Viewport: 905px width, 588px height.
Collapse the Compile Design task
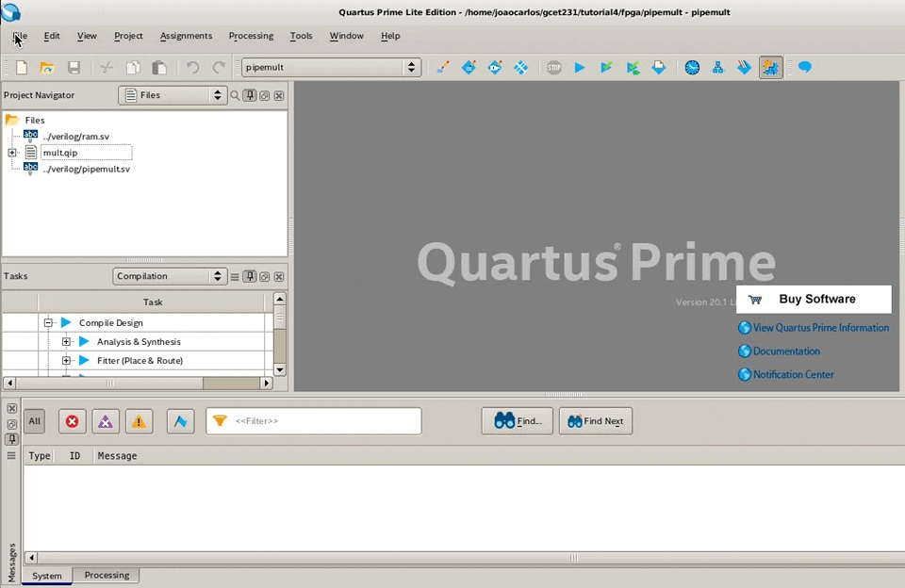point(48,323)
